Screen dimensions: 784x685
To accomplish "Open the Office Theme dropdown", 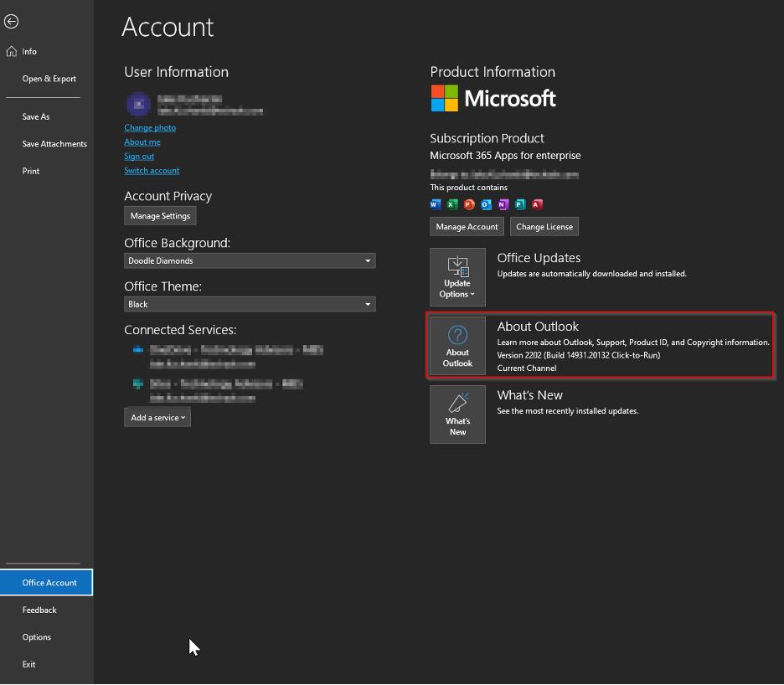I will pos(250,305).
